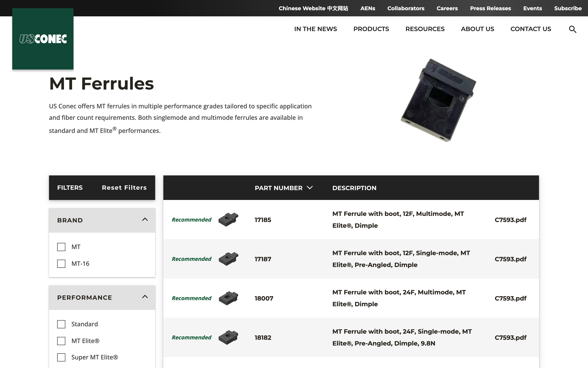The width and height of the screenshot is (588, 368).
Task: Click Recommended label on row 17185
Action: tap(192, 220)
